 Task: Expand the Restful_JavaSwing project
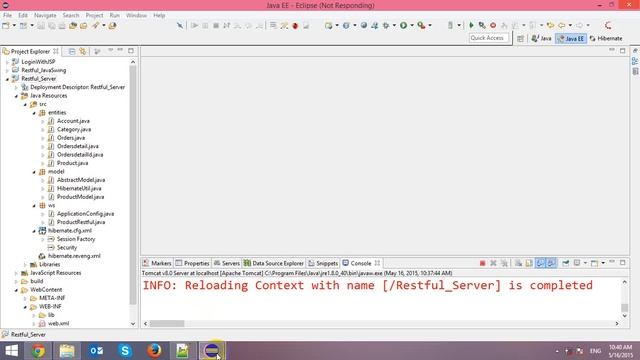click(x=7, y=70)
